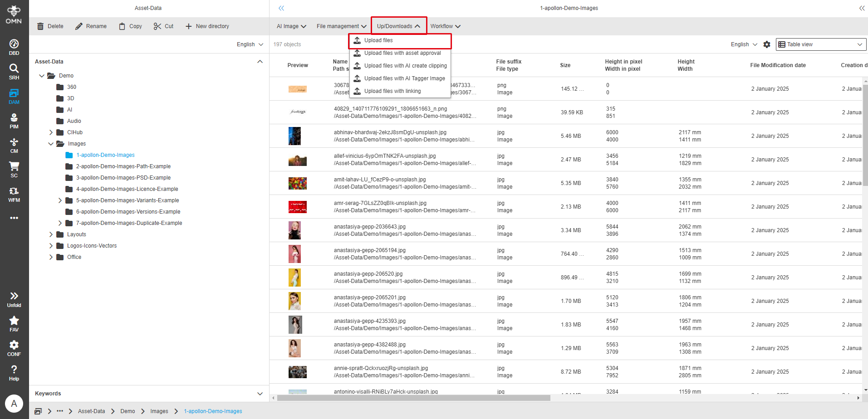
Task: Open the Workflow dropdown
Action: tap(445, 26)
